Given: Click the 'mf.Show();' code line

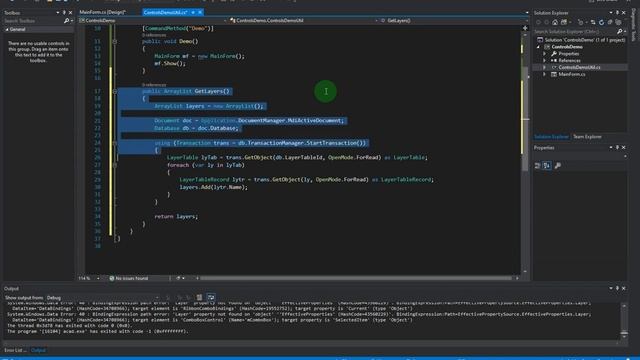Looking at the screenshot, I should (x=170, y=64).
